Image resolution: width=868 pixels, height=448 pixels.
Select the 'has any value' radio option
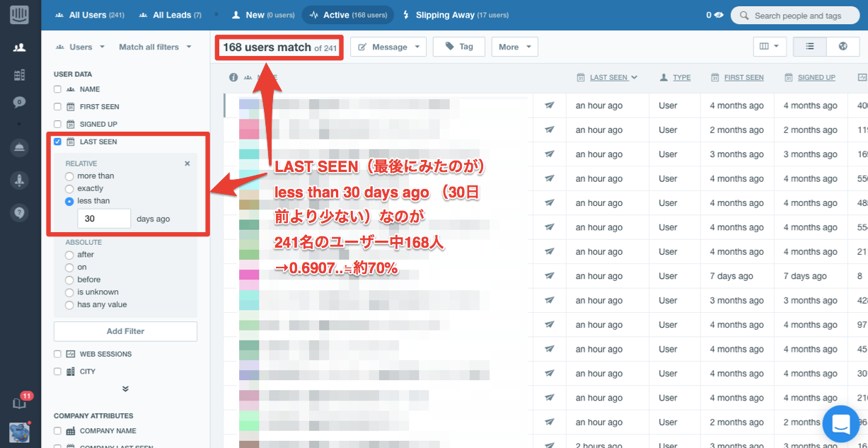tap(69, 305)
